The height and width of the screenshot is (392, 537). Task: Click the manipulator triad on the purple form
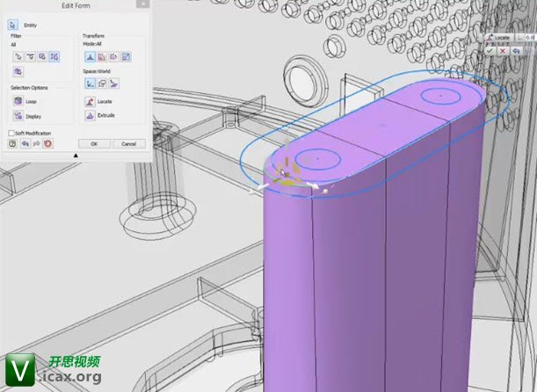[x=287, y=177]
